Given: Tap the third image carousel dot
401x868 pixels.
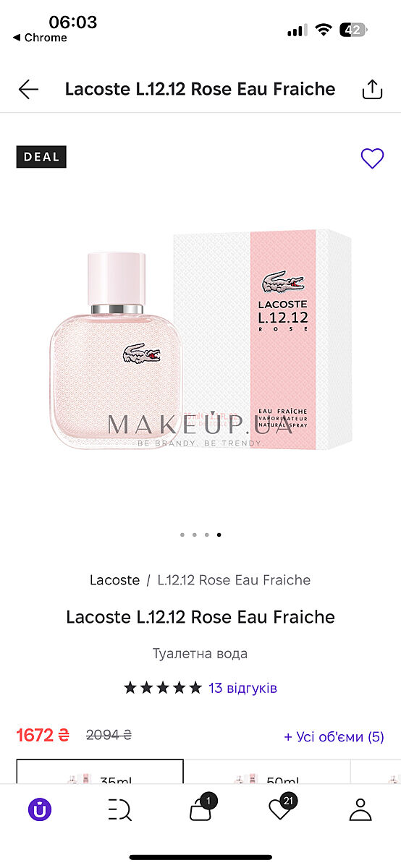Looking at the screenshot, I should tap(206, 535).
